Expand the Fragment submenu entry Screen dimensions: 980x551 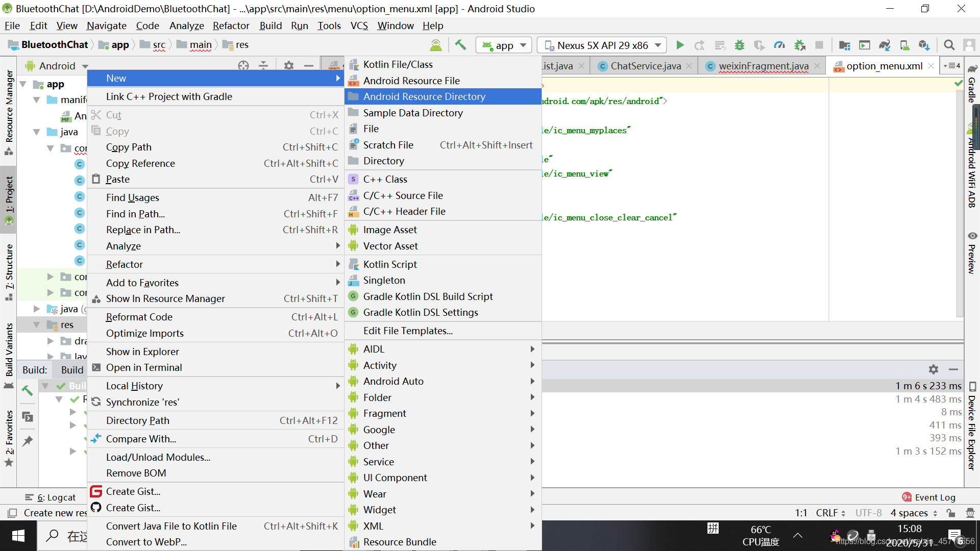(444, 413)
